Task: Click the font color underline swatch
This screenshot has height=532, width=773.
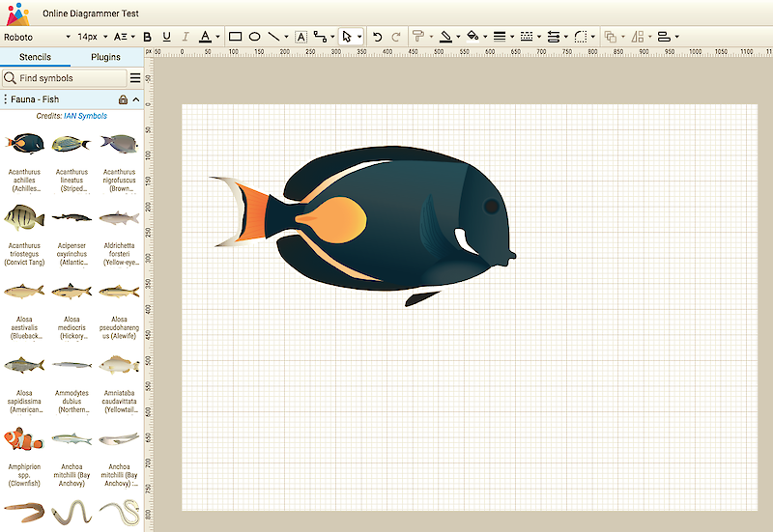Action: [205, 37]
